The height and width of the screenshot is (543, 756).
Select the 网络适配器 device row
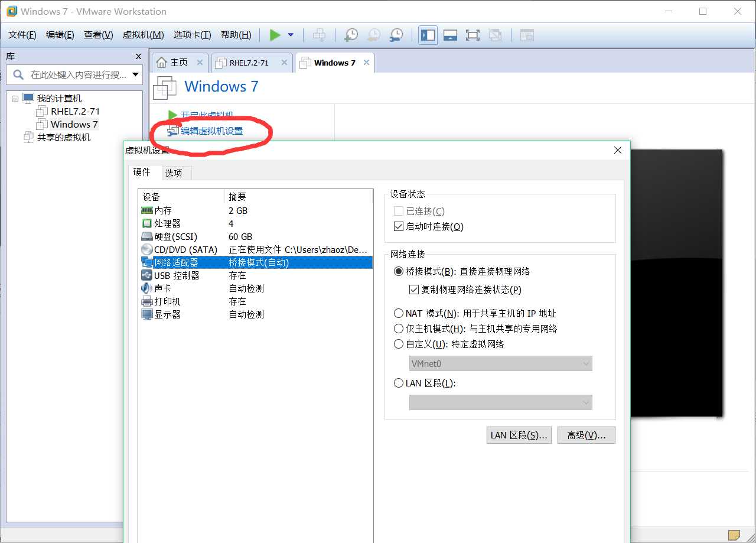(x=255, y=262)
